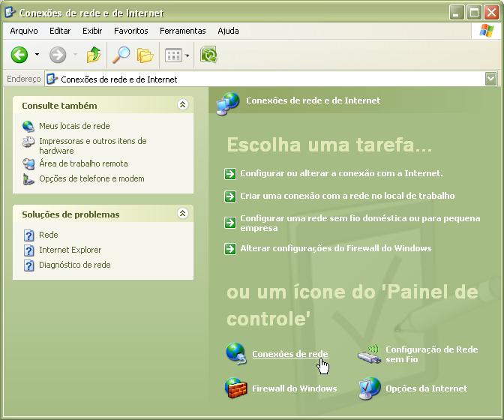
Task: Maximize the Conexões de rede window
Action: [474, 13]
